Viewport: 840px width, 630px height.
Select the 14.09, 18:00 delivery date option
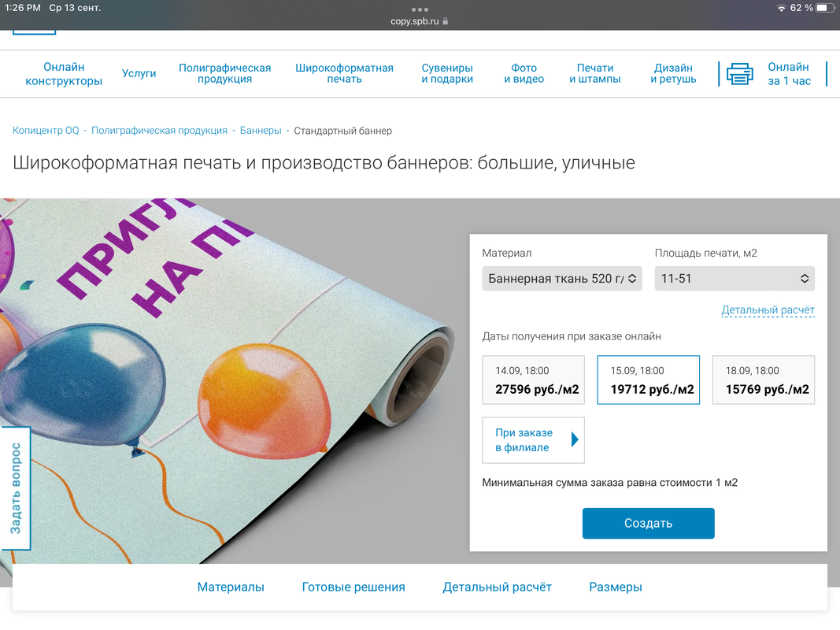[533, 380]
